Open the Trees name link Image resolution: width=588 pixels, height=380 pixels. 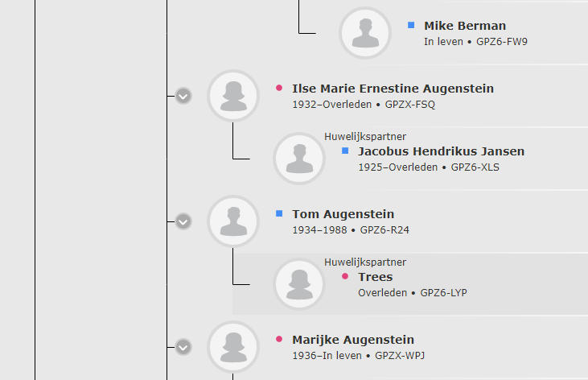376,277
